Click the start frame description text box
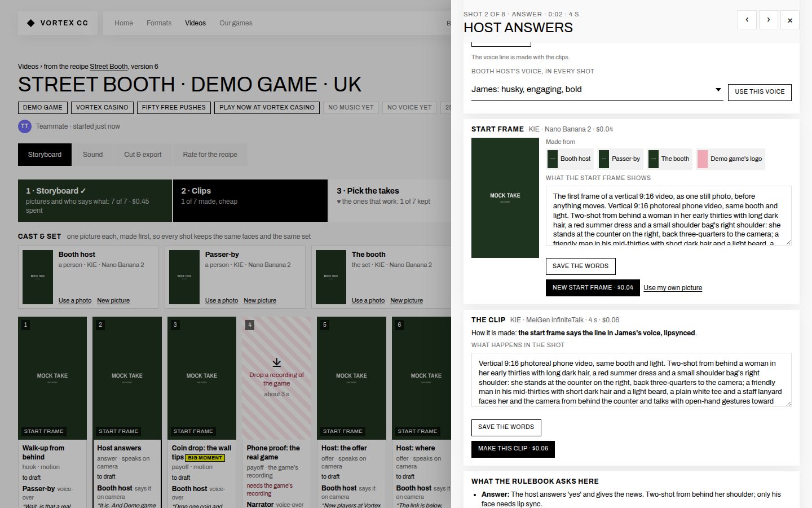 click(x=668, y=216)
